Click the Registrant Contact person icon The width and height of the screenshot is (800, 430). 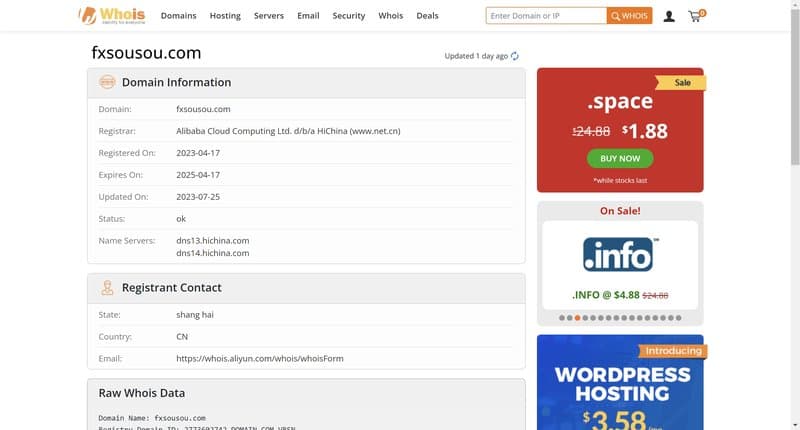[107, 288]
